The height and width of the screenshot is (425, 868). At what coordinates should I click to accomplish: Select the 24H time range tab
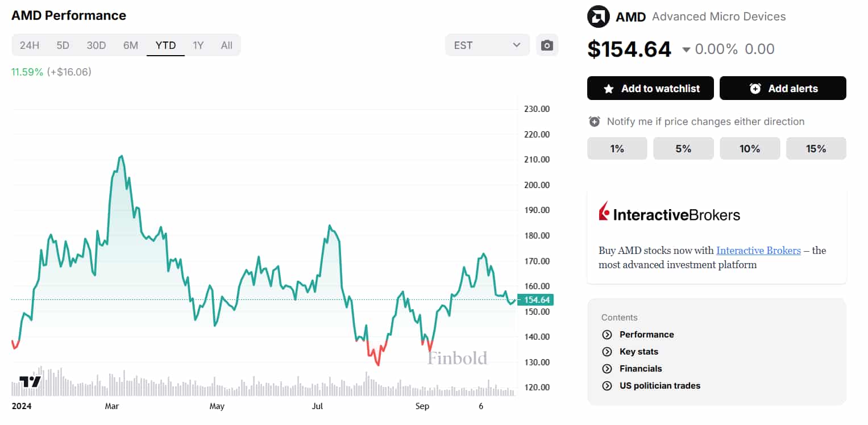point(30,45)
